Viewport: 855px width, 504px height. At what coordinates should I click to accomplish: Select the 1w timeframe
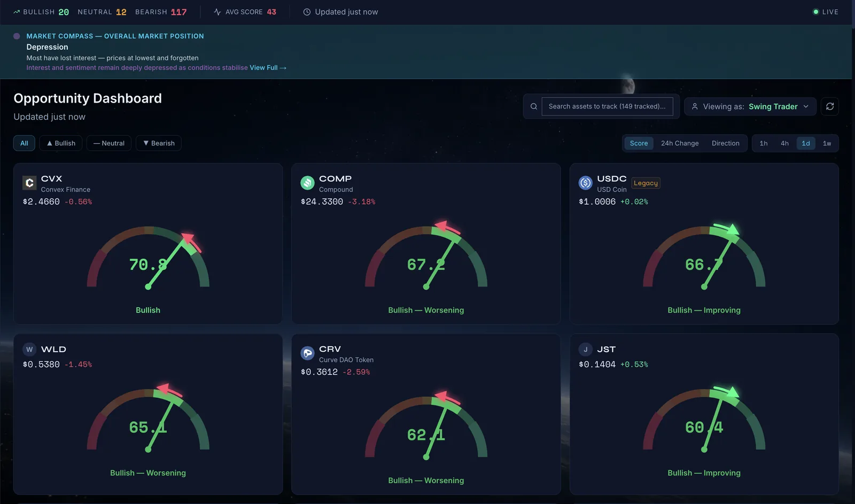[827, 143]
